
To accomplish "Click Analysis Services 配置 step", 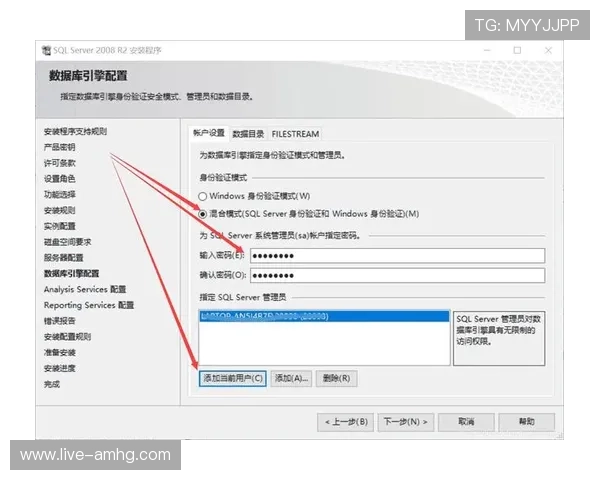I will click(x=85, y=289).
